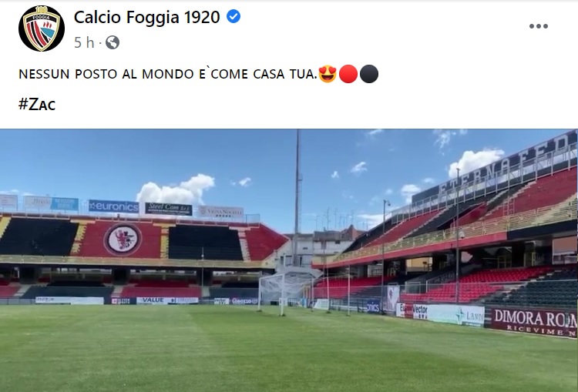Click the Foggia crest on the red stand

[x=123, y=240]
